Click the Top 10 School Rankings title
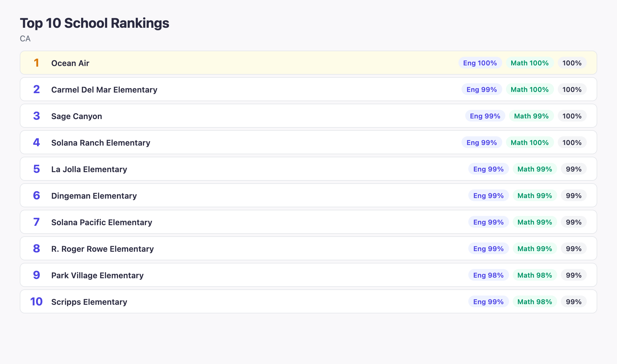This screenshot has width=617, height=364. (x=94, y=23)
